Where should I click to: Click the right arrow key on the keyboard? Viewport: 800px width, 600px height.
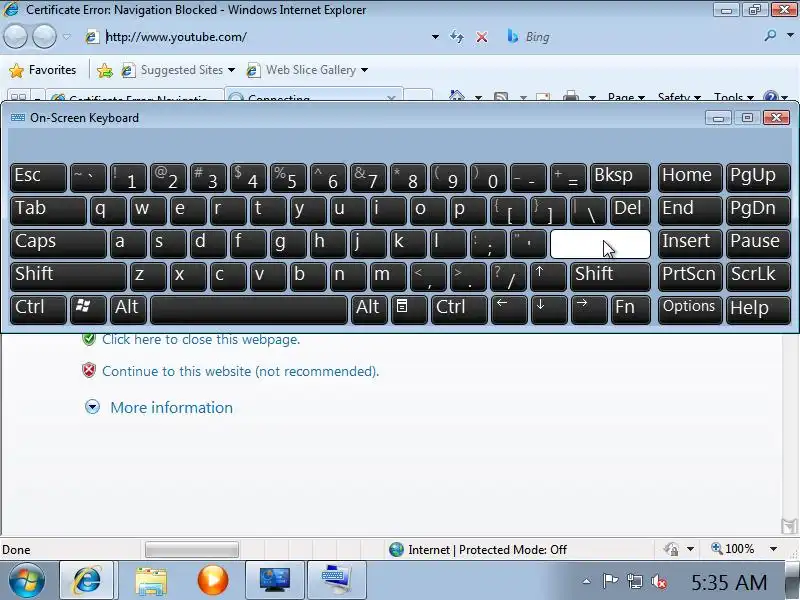pyautogui.click(x=589, y=309)
